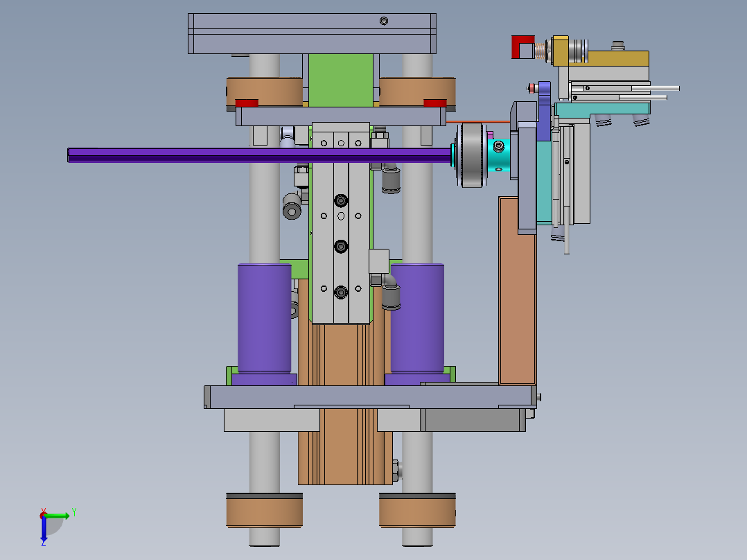747x560 pixels.
Task: Select the left red tab under the top bushing
Action: point(247,103)
